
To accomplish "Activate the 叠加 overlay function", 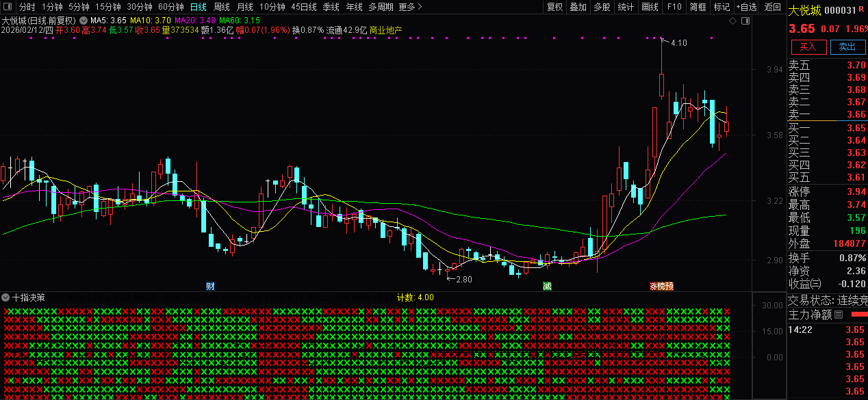I will click(577, 7).
